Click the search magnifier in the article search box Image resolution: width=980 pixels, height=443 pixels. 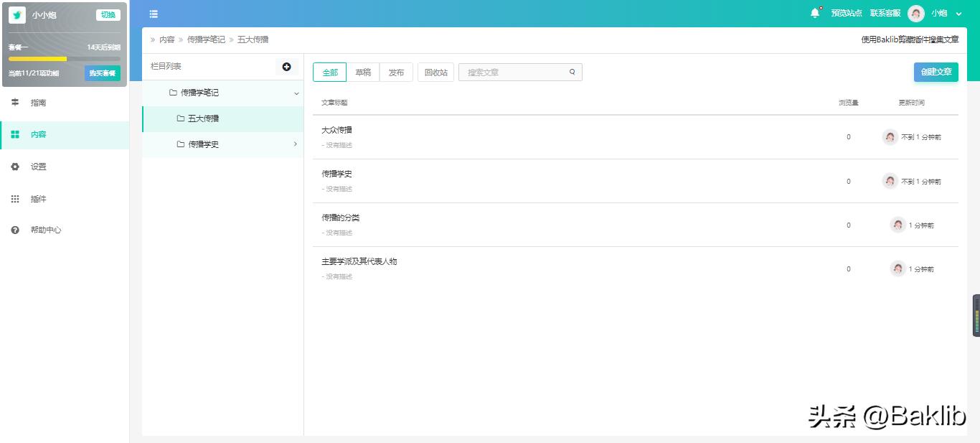click(572, 72)
